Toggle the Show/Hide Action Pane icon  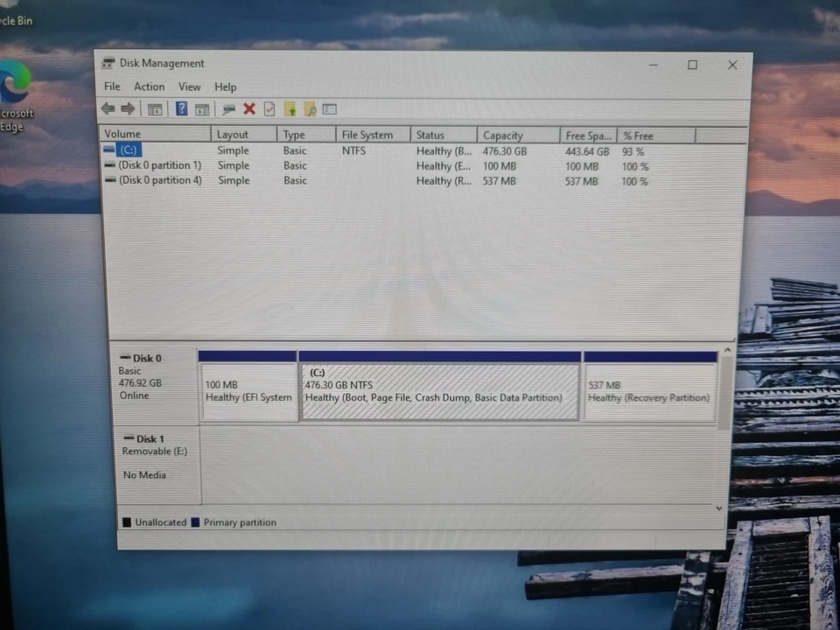202,108
